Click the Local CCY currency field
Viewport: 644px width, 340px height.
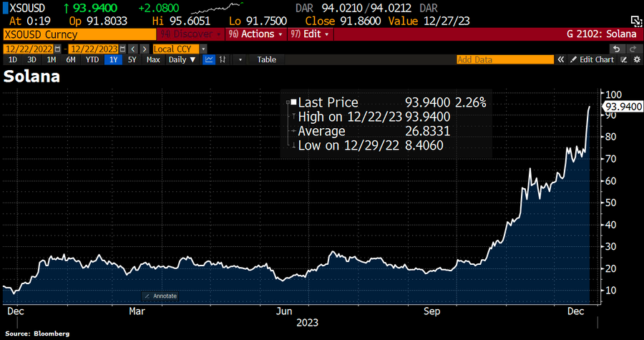coord(177,49)
